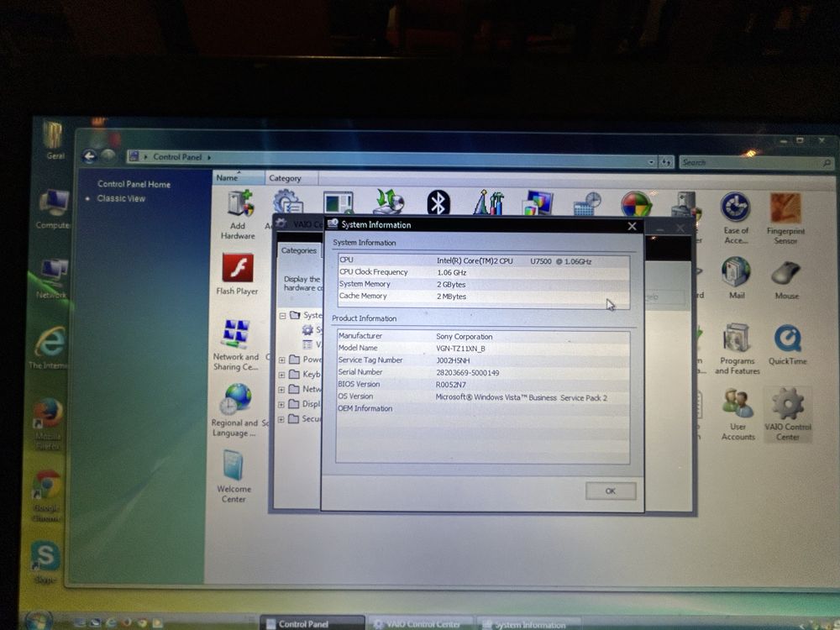Select the Network desktop icon
This screenshot has width=840, height=630.
pos(52,279)
